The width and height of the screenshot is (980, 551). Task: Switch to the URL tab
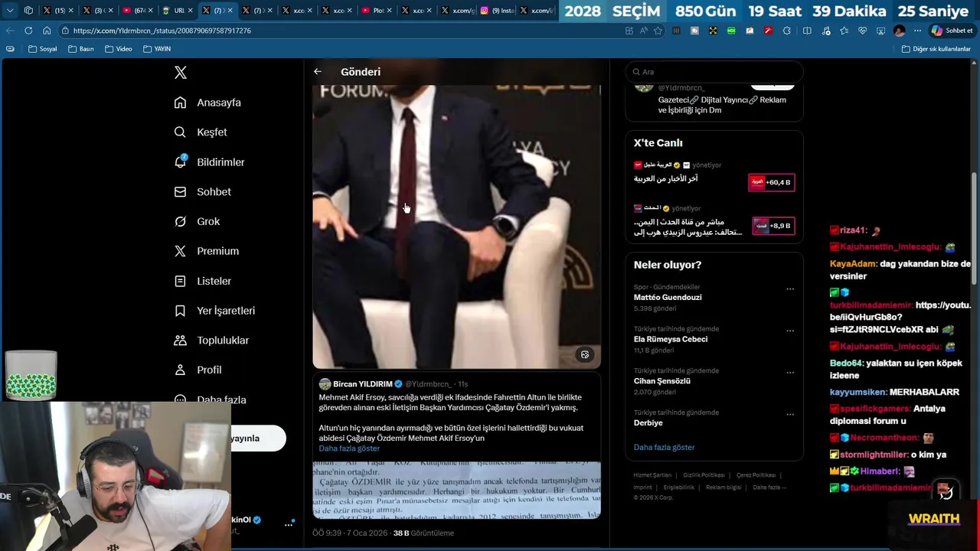click(x=176, y=11)
